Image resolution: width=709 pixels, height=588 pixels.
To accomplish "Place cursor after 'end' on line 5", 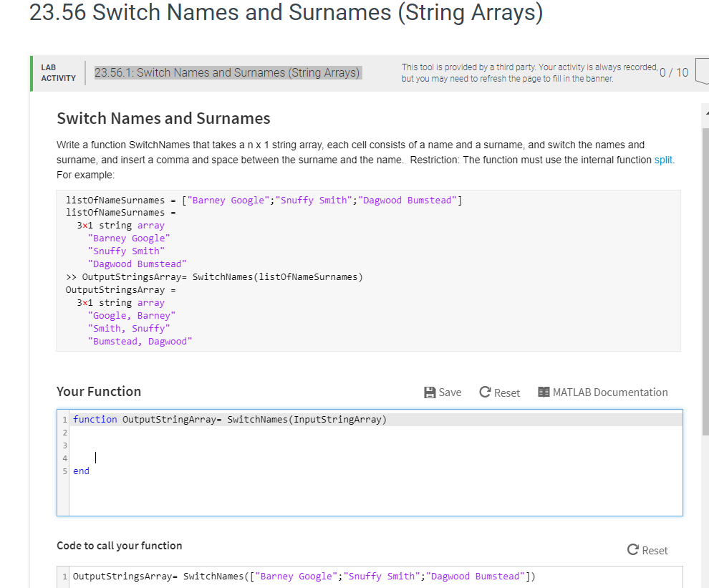I will 91,471.
